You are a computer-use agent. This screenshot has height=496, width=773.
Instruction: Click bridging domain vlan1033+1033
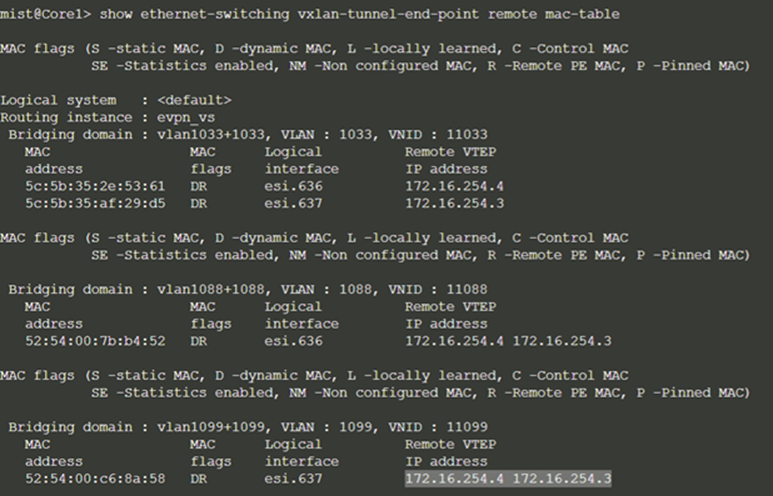(x=199, y=134)
